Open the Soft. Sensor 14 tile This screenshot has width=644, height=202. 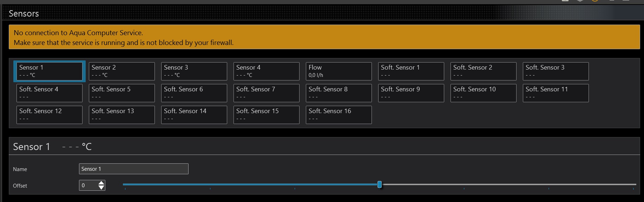[x=194, y=115]
